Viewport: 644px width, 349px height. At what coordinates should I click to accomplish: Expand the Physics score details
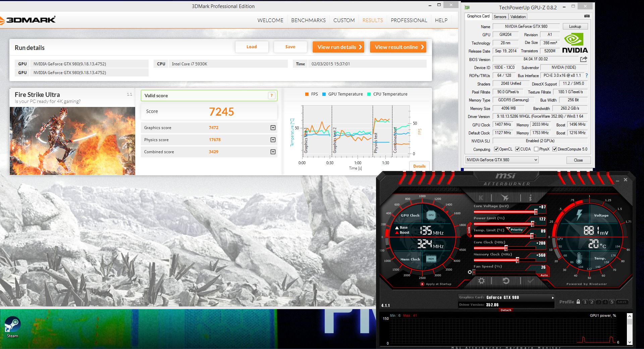pos(273,140)
